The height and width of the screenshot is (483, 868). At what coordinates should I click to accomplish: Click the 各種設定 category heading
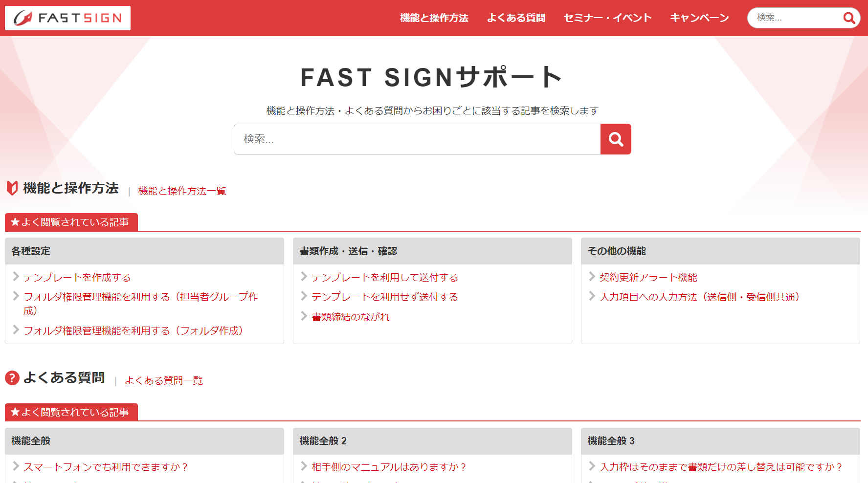click(31, 251)
